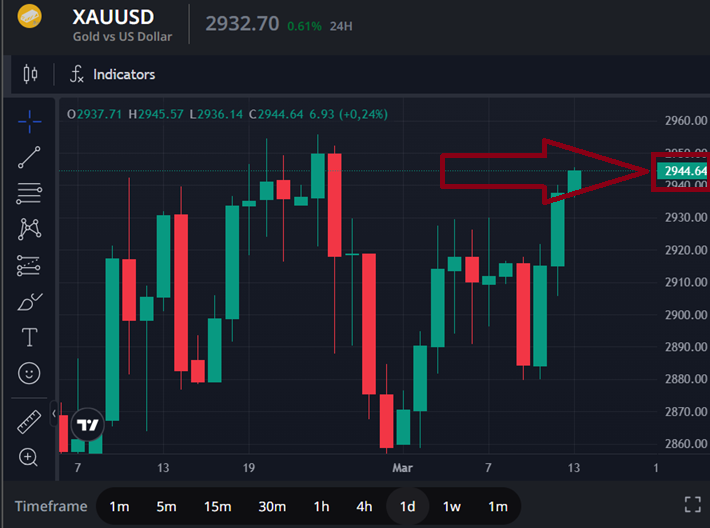Enter fullscreen chart mode
The width and height of the screenshot is (710, 528).
click(693, 504)
